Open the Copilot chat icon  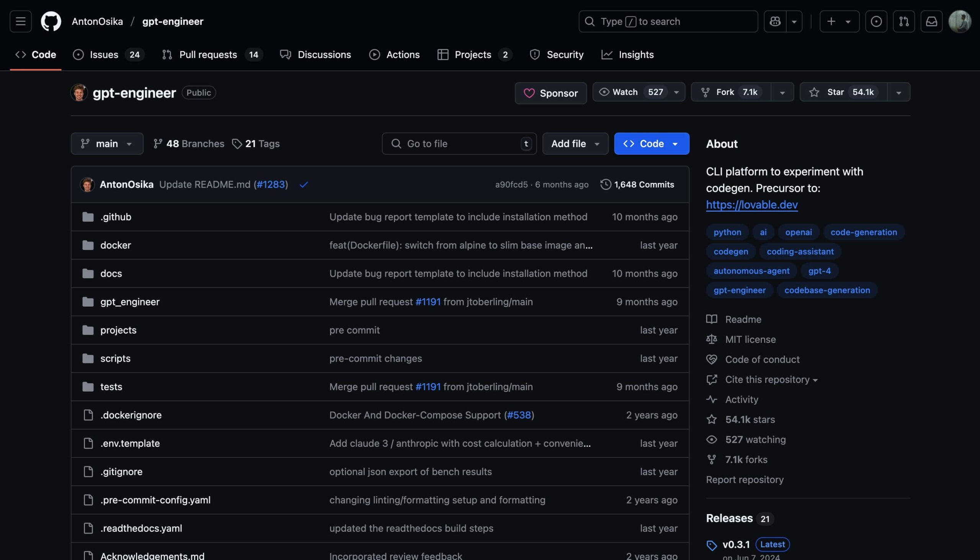[774, 21]
